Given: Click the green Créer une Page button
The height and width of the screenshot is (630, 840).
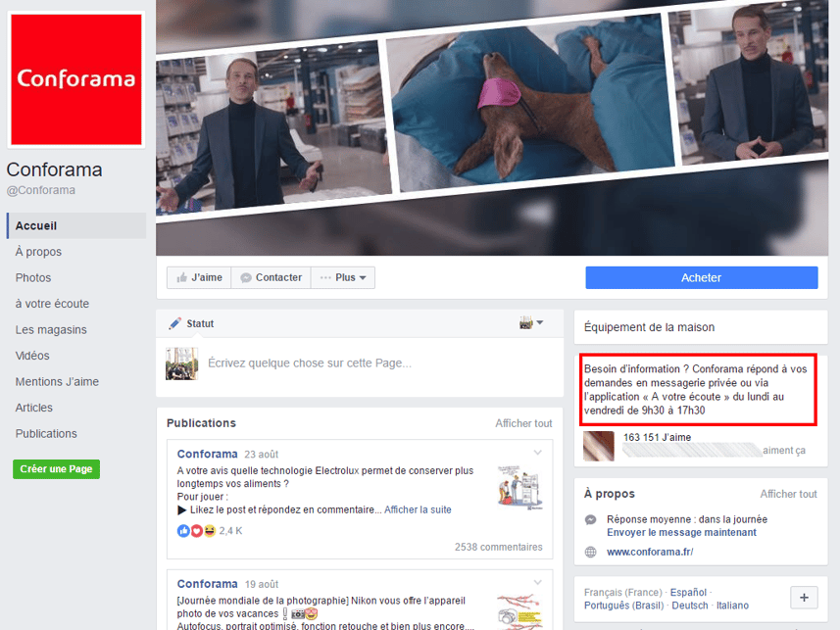Looking at the screenshot, I should tap(56, 468).
